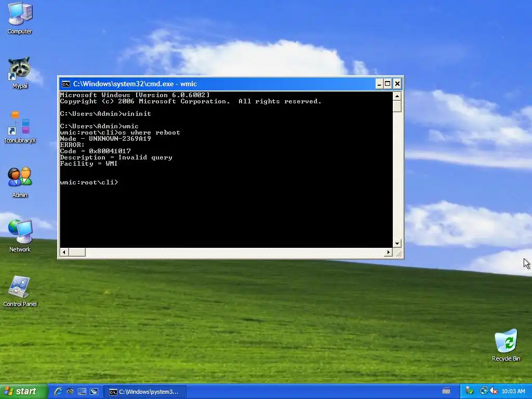Open the on-screen keyboard tray icon
The height and width of the screenshot is (399, 532).
click(446, 391)
